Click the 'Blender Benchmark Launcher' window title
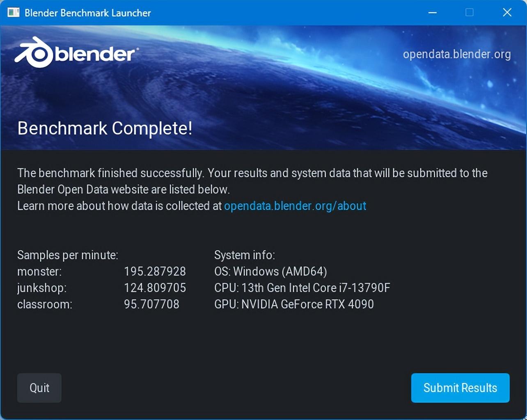This screenshot has height=420, width=527. [x=88, y=13]
